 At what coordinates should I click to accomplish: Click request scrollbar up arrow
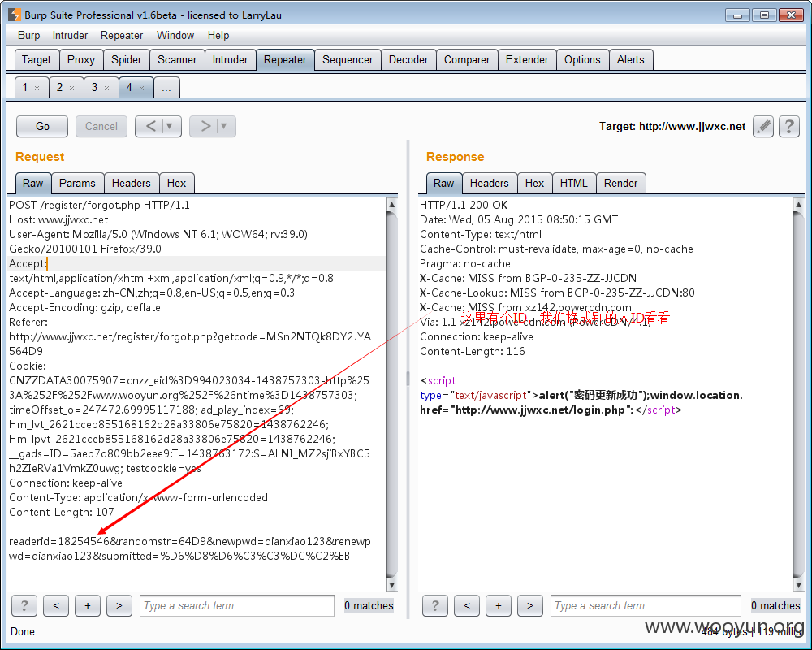tap(392, 204)
